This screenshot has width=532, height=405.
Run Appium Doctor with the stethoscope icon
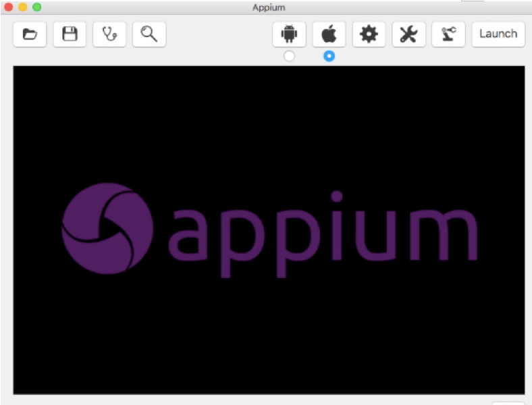click(109, 34)
